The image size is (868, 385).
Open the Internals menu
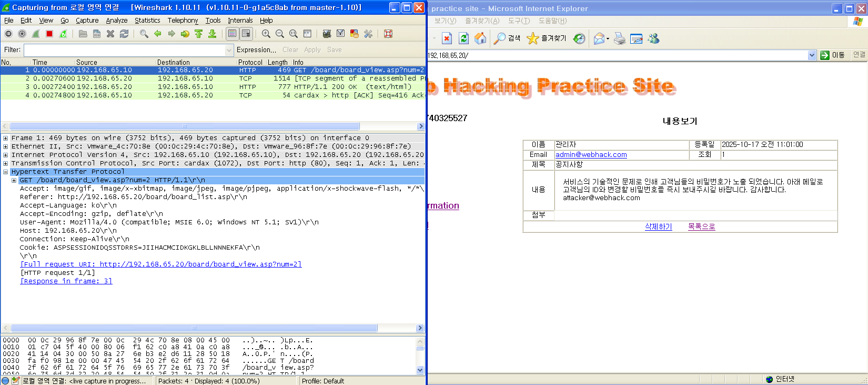(240, 21)
